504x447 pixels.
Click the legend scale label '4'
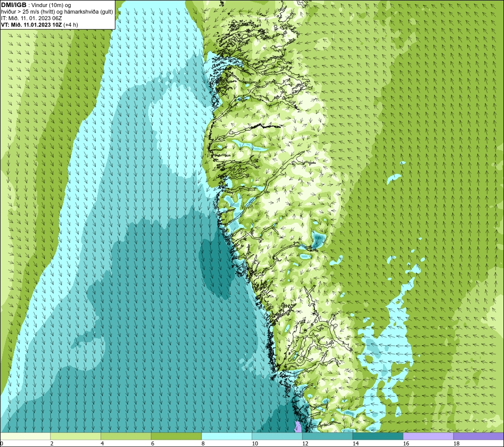click(102, 443)
